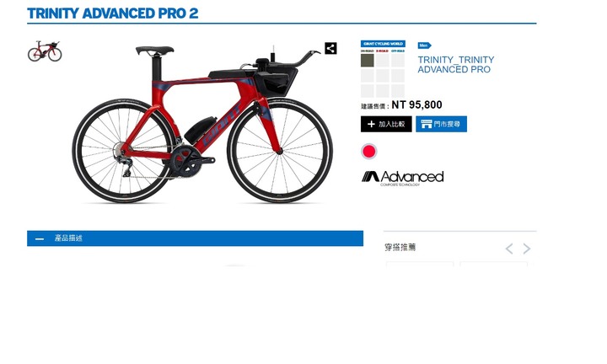Image resolution: width=607 pixels, height=364 pixels.
Task: Click the dark highlighted ON-ROAD grid cell
Action: [x=368, y=61]
